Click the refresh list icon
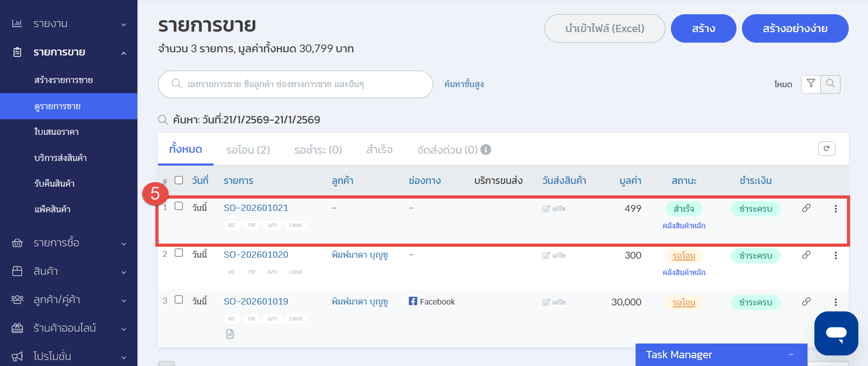Viewport: 868px width, 366px height. (x=826, y=149)
